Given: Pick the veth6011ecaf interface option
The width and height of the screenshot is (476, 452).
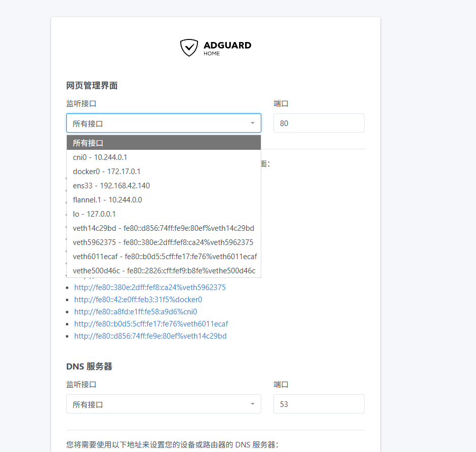Looking at the screenshot, I should tap(164, 257).
